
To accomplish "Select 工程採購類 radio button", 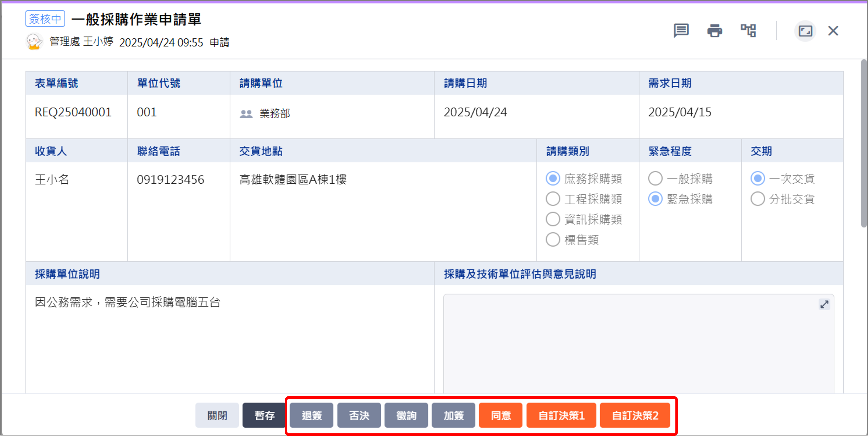I will [553, 199].
